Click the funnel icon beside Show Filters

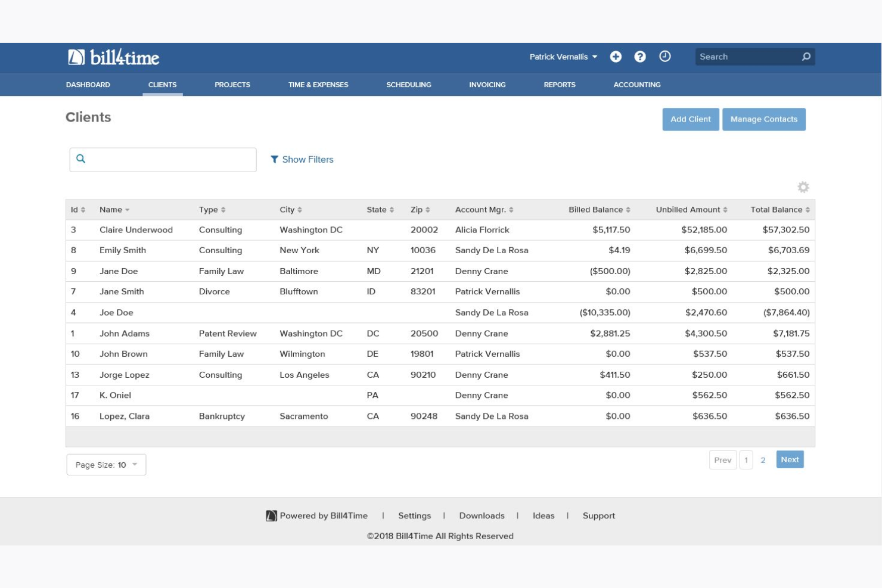(275, 160)
